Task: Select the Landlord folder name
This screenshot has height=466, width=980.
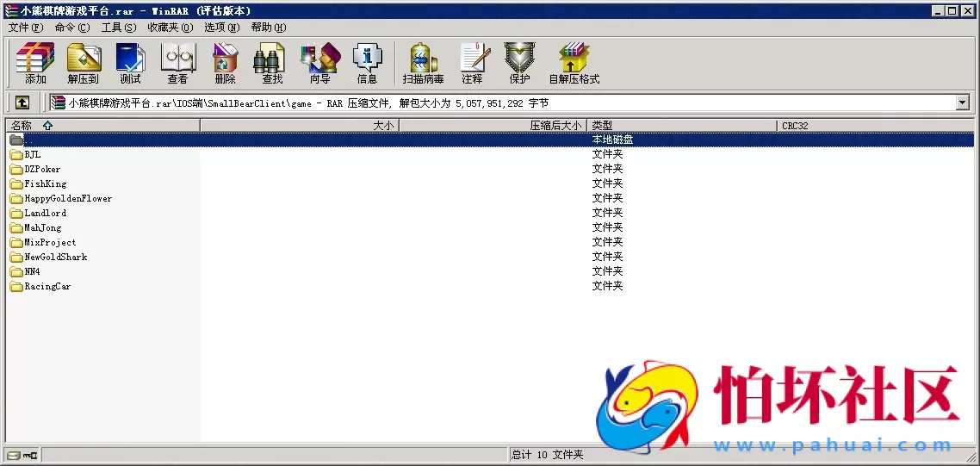Action: pos(45,213)
